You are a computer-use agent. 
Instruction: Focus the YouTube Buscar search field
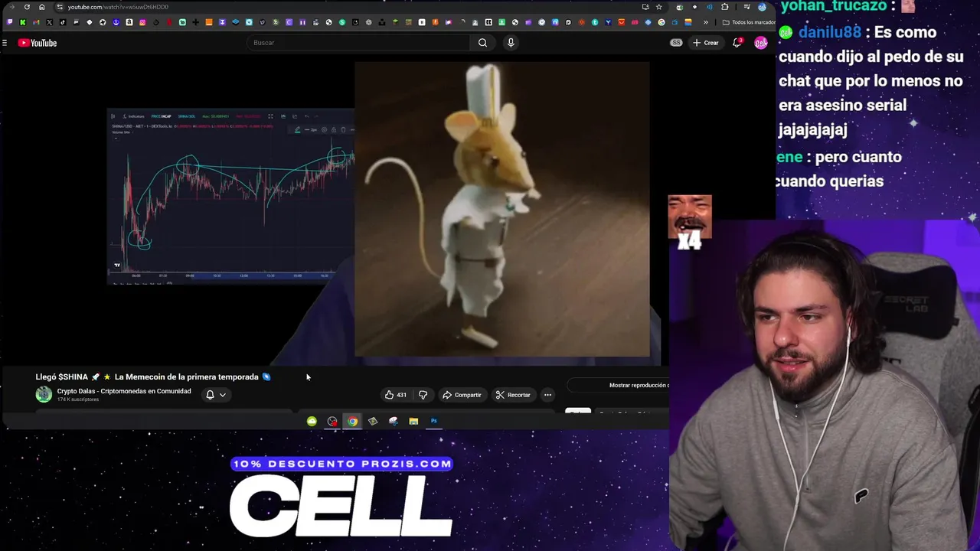click(360, 43)
